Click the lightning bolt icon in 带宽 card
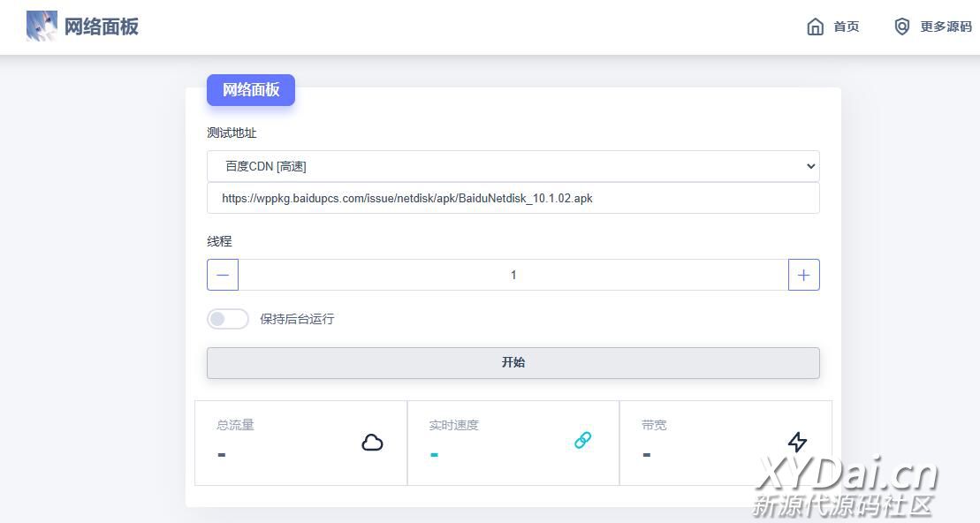The height and width of the screenshot is (523, 980). 796,442
